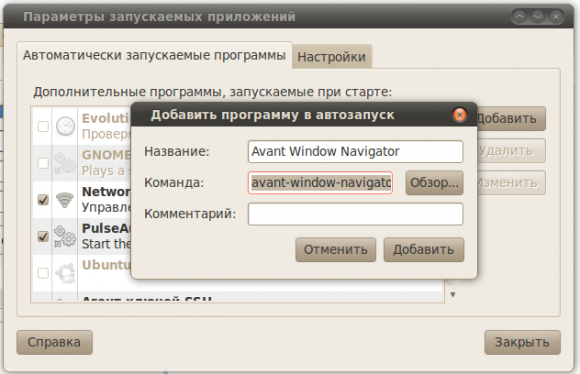Click the scrollbar down arrow of the program list
Viewport: 580px width, 374px height.
[453, 294]
